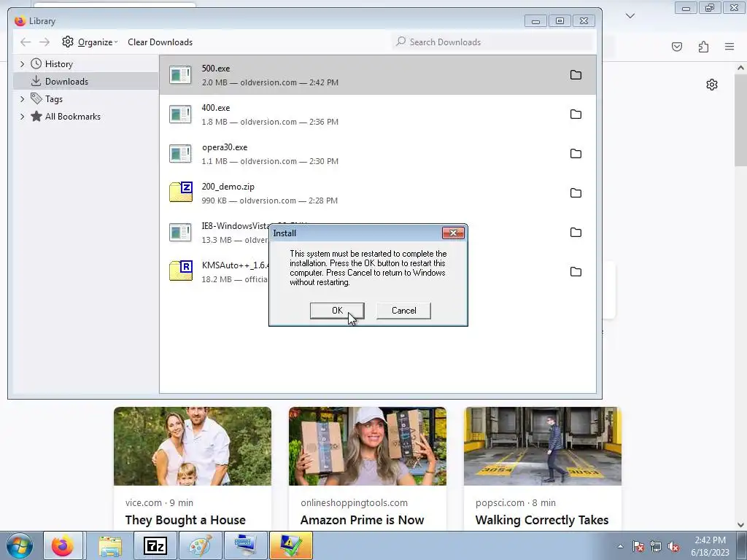Click network icon in system tray

pyautogui.click(x=656, y=546)
